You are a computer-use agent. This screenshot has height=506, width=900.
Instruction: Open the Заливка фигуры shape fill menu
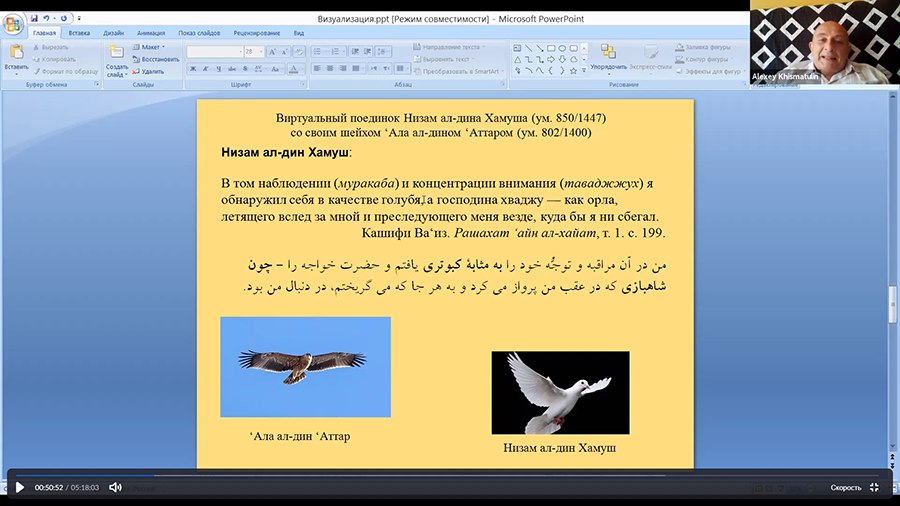(x=704, y=47)
